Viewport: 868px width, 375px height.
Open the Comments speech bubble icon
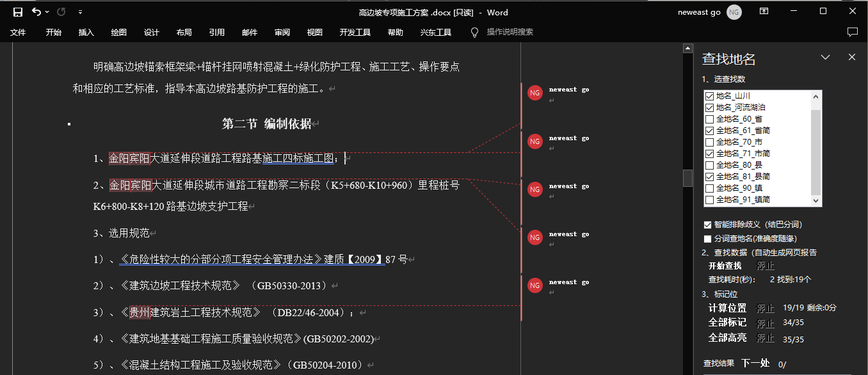[852, 32]
